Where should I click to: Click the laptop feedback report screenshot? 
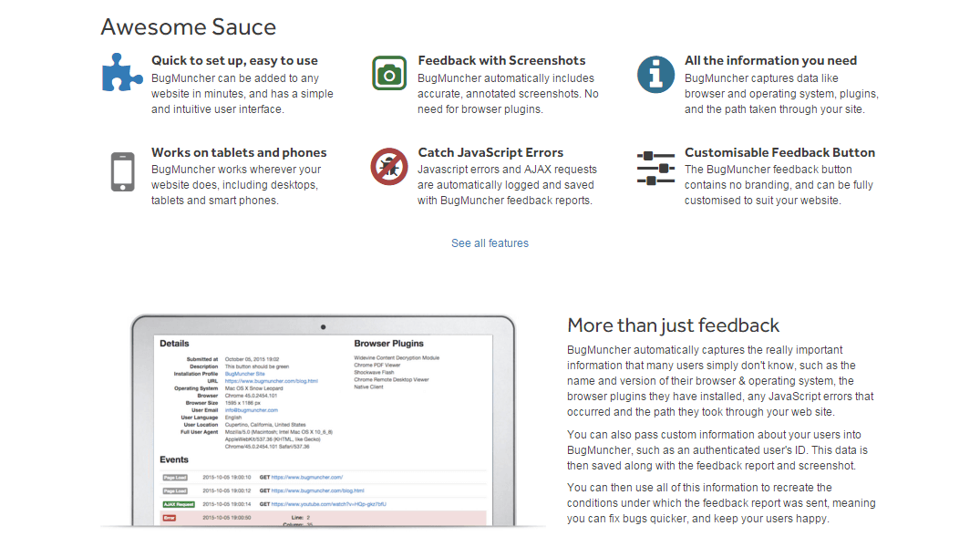[x=323, y=420]
